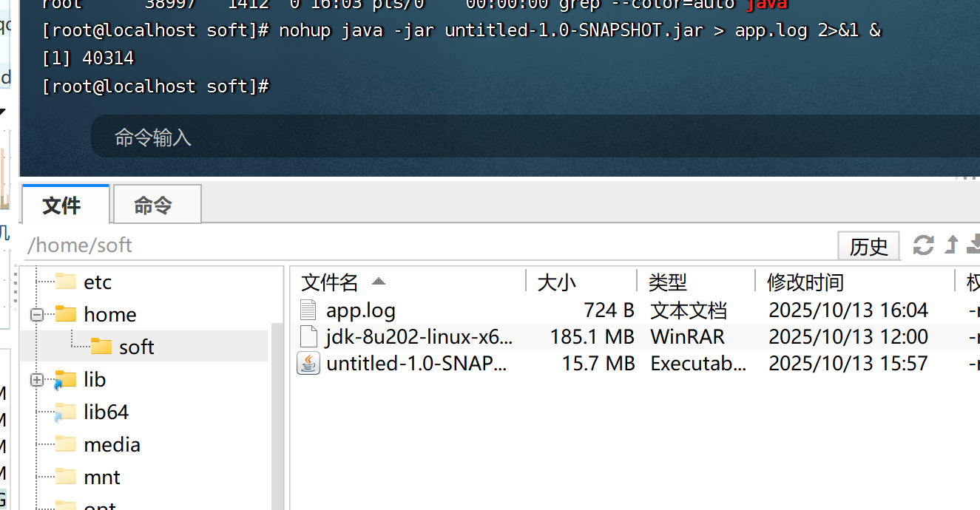Select the soft folder in tree

click(x=137, y=347)
